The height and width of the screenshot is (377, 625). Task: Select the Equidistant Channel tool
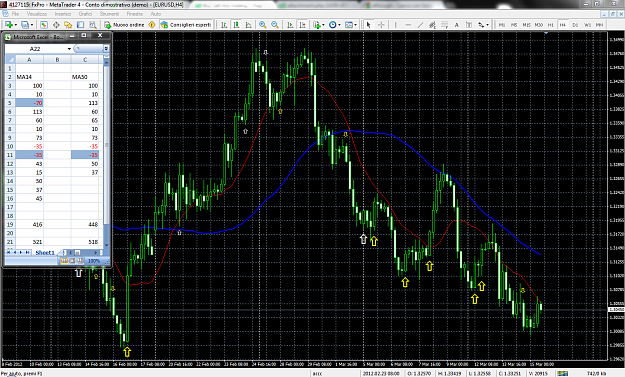[x=432, y=25]
